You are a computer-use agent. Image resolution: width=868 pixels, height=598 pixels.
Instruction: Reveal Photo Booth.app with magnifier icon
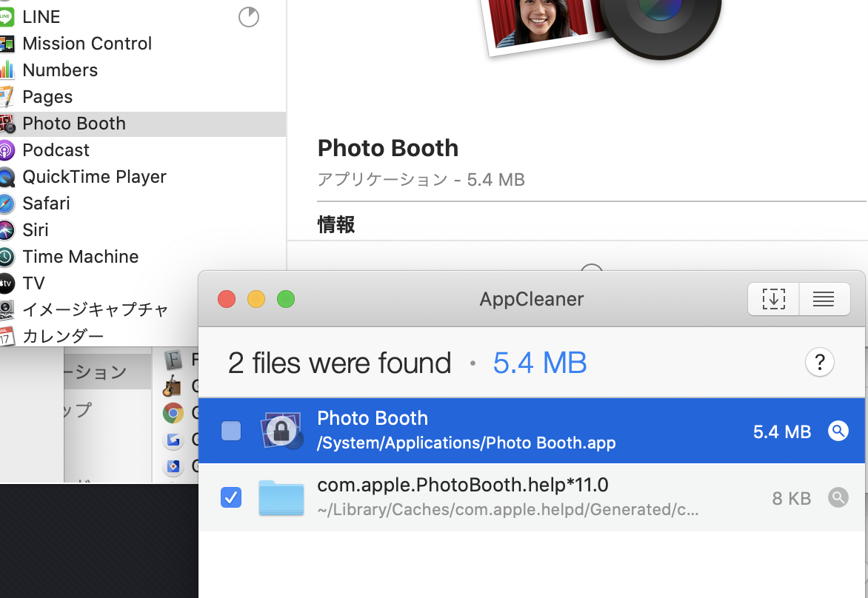838,431
